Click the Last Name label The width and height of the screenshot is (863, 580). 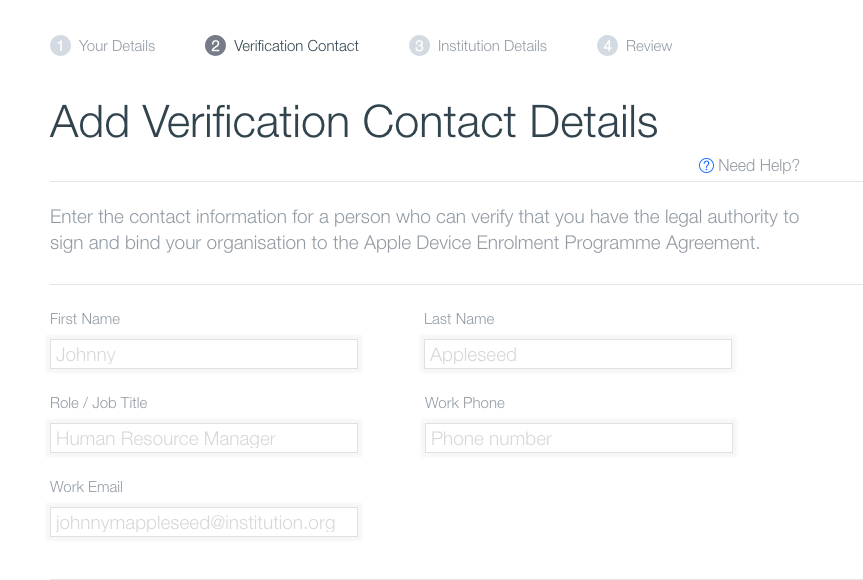459,319
